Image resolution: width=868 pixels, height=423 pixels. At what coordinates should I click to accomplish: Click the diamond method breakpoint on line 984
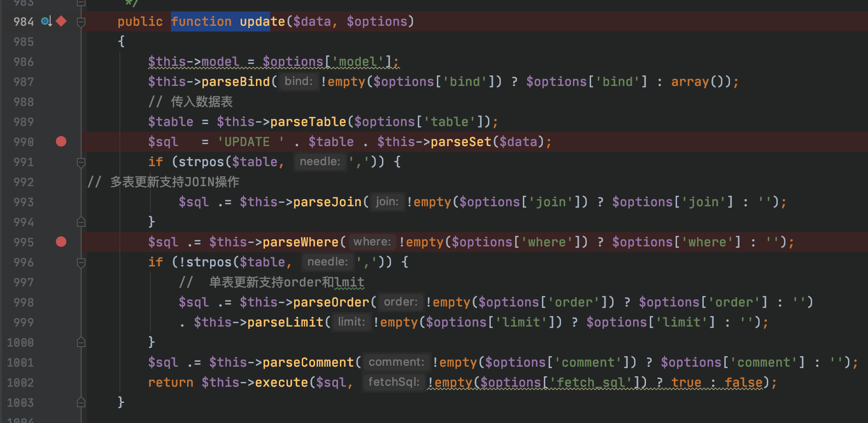click(61, 21)
